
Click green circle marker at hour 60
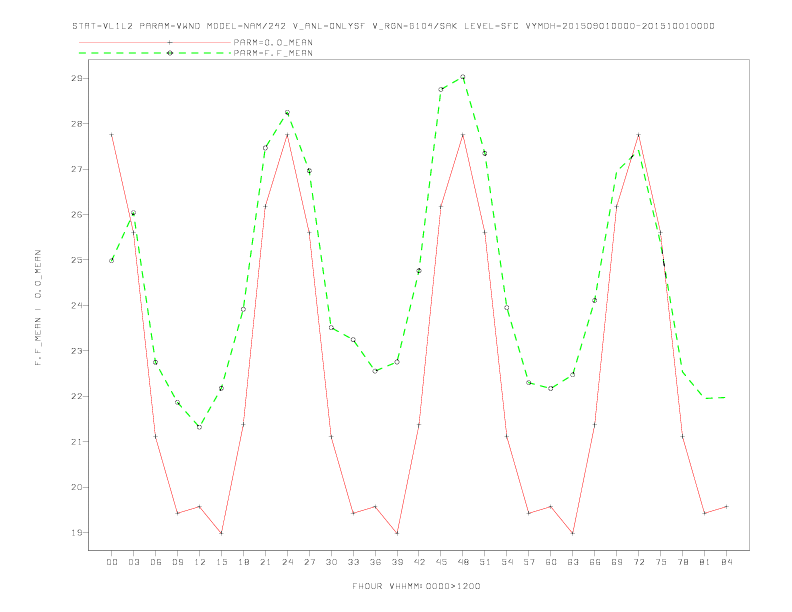coord(551,388)
